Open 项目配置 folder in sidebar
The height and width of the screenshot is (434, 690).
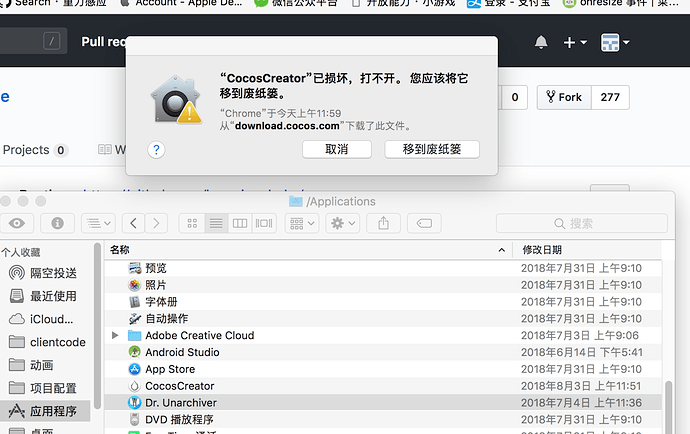click(x=43, y=388)
